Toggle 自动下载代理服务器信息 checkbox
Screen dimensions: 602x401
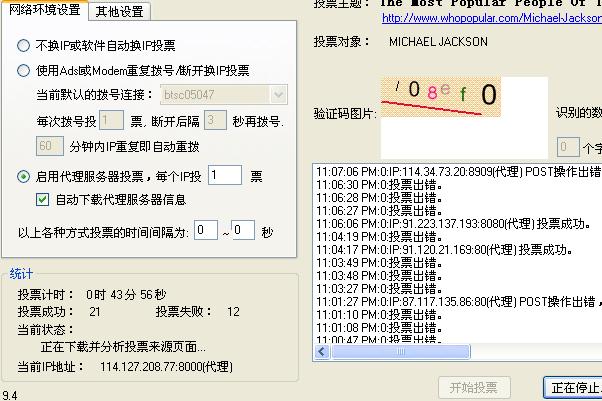43,199
